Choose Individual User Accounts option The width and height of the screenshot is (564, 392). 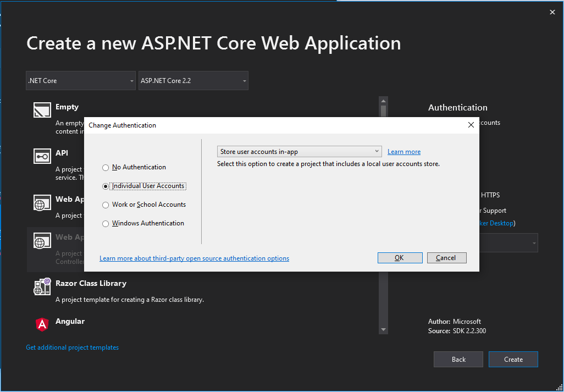pyautogui.click(x=106, y=186)
